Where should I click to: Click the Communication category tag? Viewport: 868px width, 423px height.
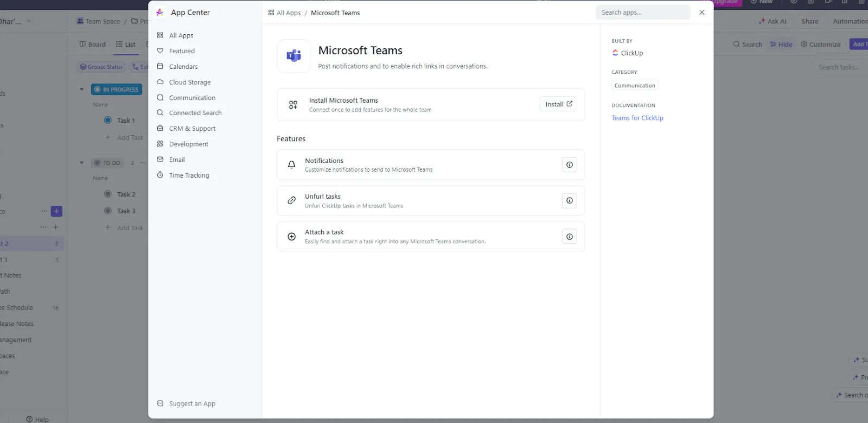click(635, 85)
